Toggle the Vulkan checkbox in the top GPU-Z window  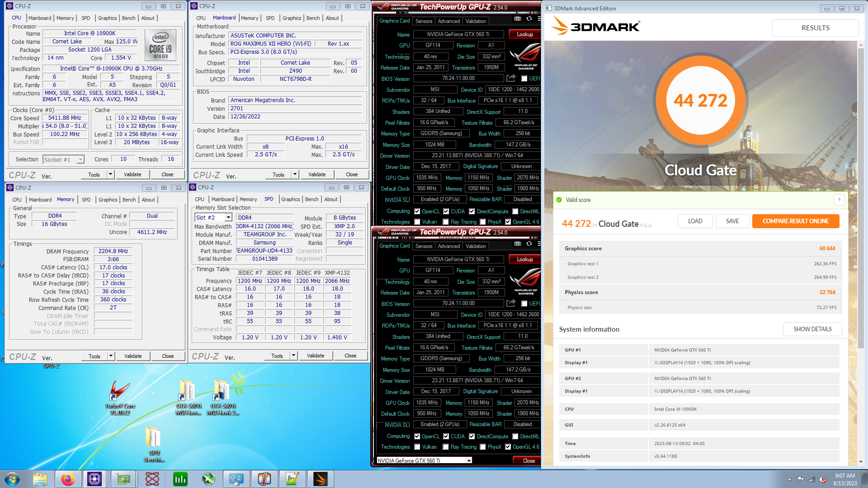417,221
